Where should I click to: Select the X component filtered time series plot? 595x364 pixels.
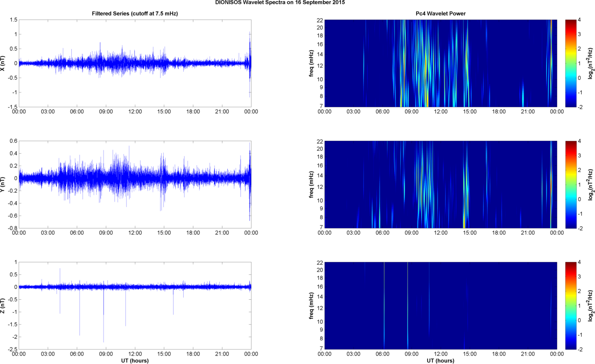(135, 63)
